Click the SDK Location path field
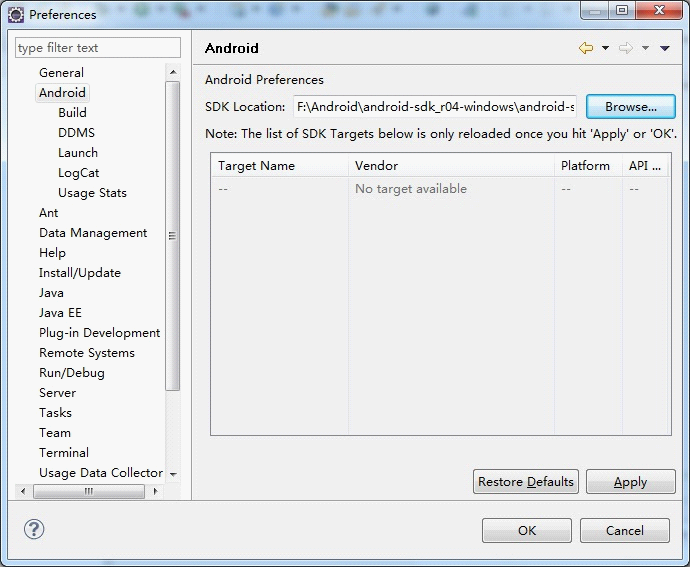Screen dimensions: 691x568 (435, 107)
